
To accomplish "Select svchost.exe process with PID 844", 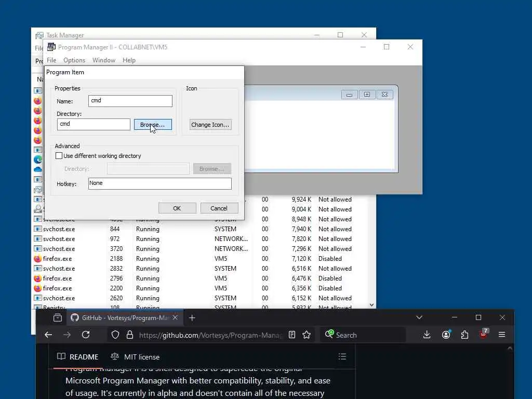I will pyautogui.click(x=200, y=229).
